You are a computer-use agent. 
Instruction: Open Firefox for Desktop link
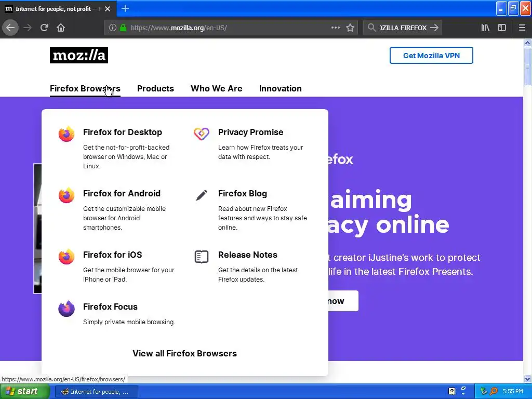[x=123, y=132]
